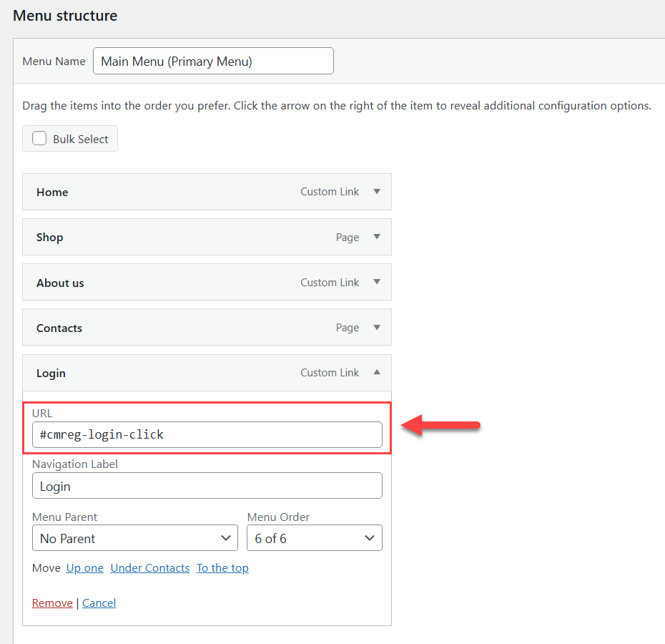The image size is (665, 644).
Task: Click the Menu Name text field
Action: [213, 61]
